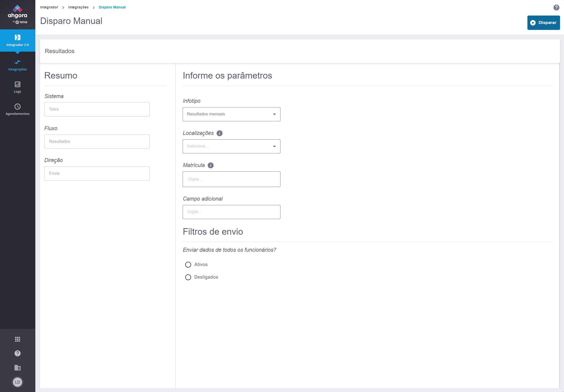This screenshot has height=392, width=564.
Task: Click the sidebar help question icon
Action: coord(17,353)
